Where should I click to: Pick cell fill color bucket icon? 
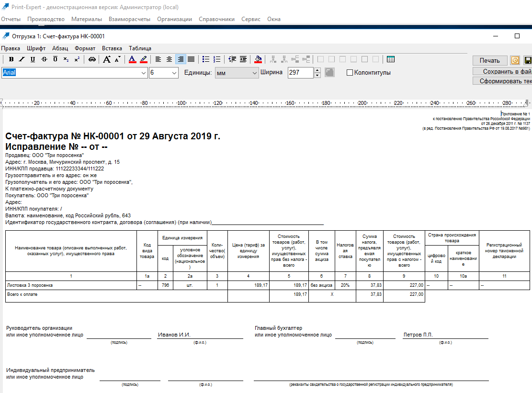(258, 59)
